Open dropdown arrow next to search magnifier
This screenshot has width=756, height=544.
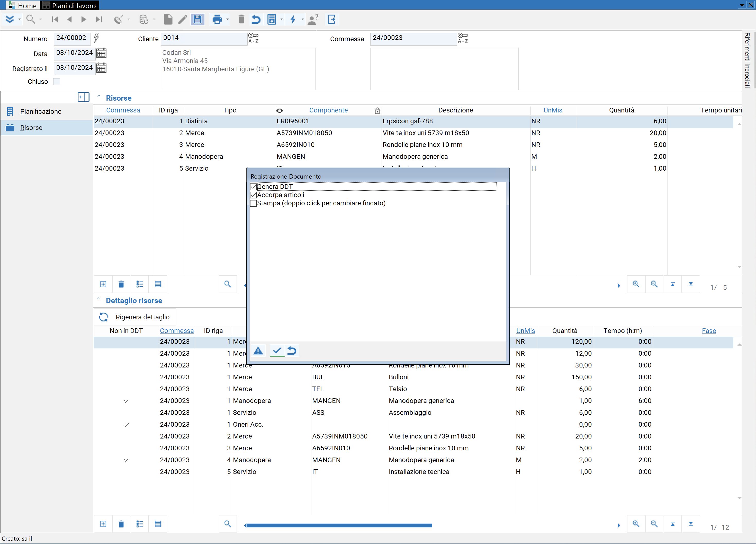pos(41,19)
